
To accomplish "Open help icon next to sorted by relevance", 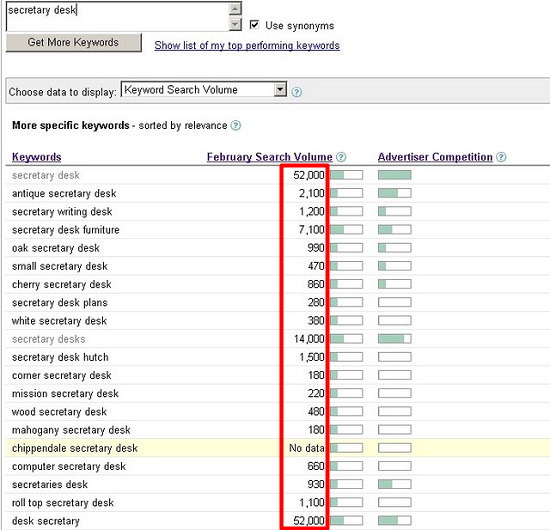I will 236,125.
